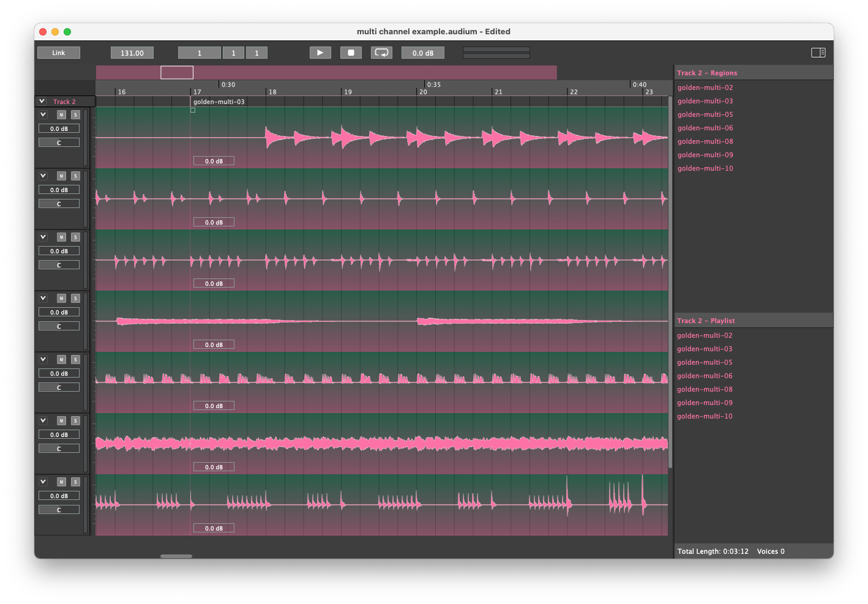Mute the last channel with its M button
Viewport: 868px width, 604px height.
(61, 482)
